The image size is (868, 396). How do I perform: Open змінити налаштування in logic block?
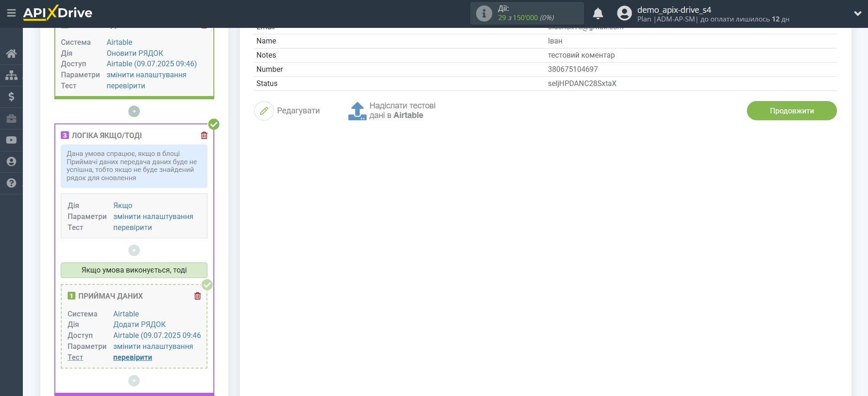tap(153, 216)
